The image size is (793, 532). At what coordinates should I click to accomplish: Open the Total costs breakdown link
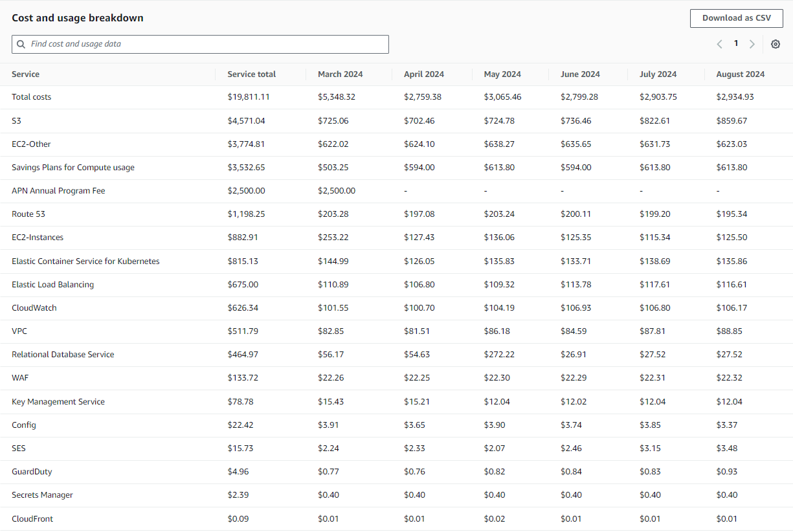(31, 96)
